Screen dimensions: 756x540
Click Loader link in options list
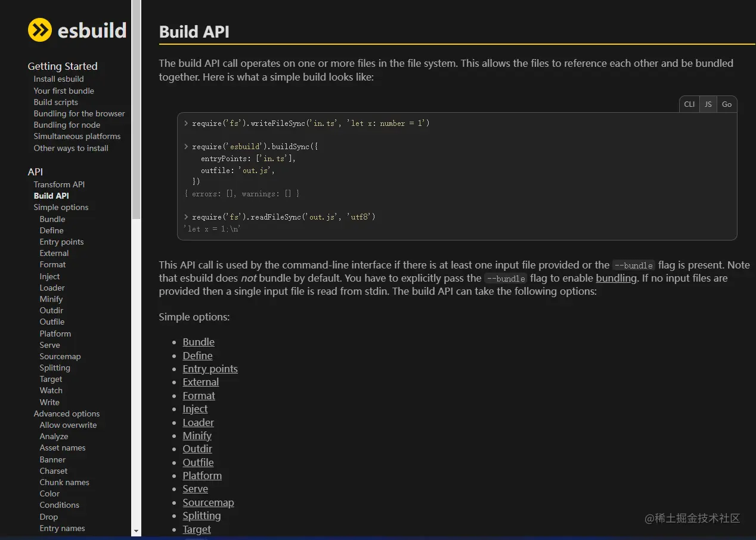point(198,422)
